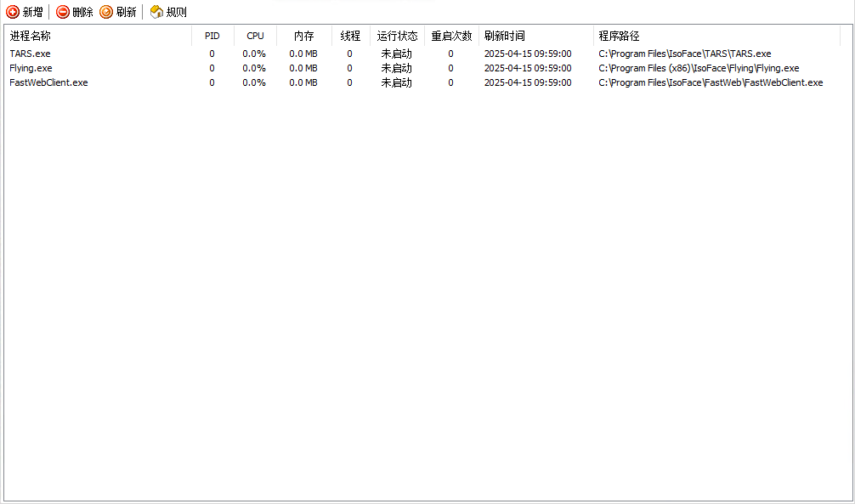Click refresh time of FastWebClient.exe row
This screenshot has width=855, height=504.
point(528,83)
